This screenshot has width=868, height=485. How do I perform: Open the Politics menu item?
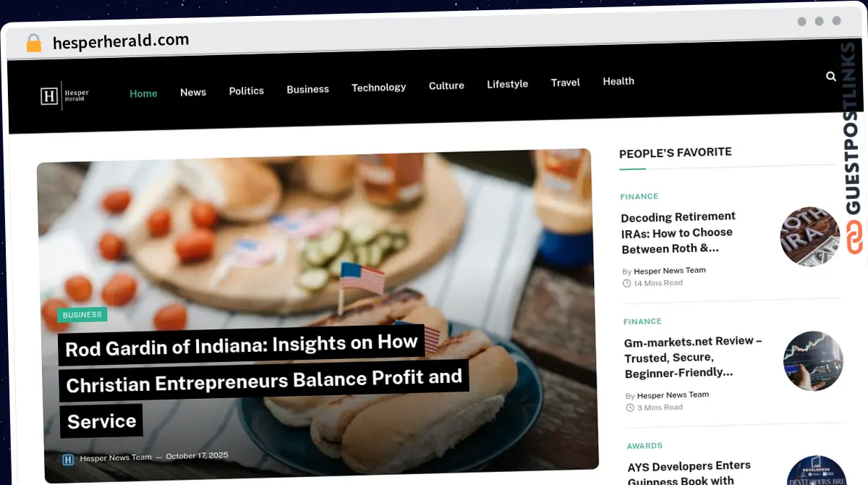(247, 90)
